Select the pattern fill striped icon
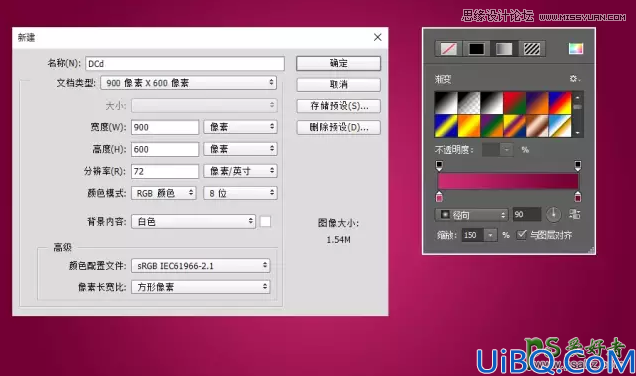The image size is (636, 376). pyautogui.click(x=532, y=49)
